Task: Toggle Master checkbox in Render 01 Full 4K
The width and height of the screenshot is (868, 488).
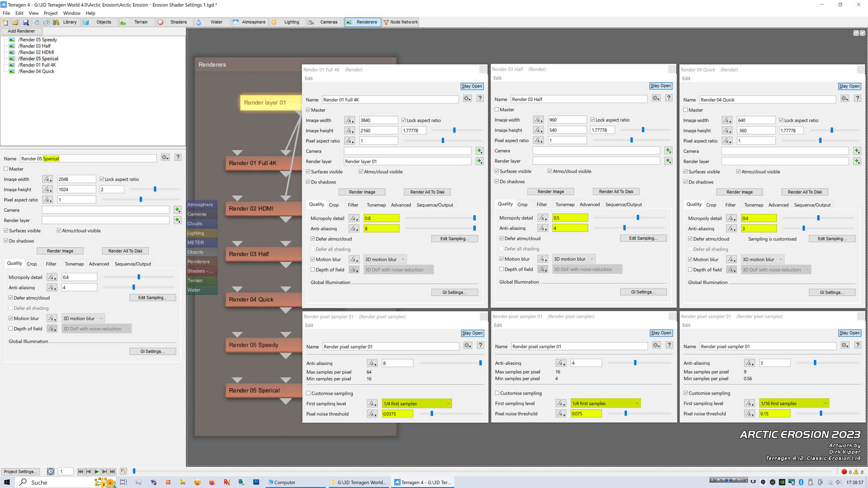Action: (x=308, y=110)
